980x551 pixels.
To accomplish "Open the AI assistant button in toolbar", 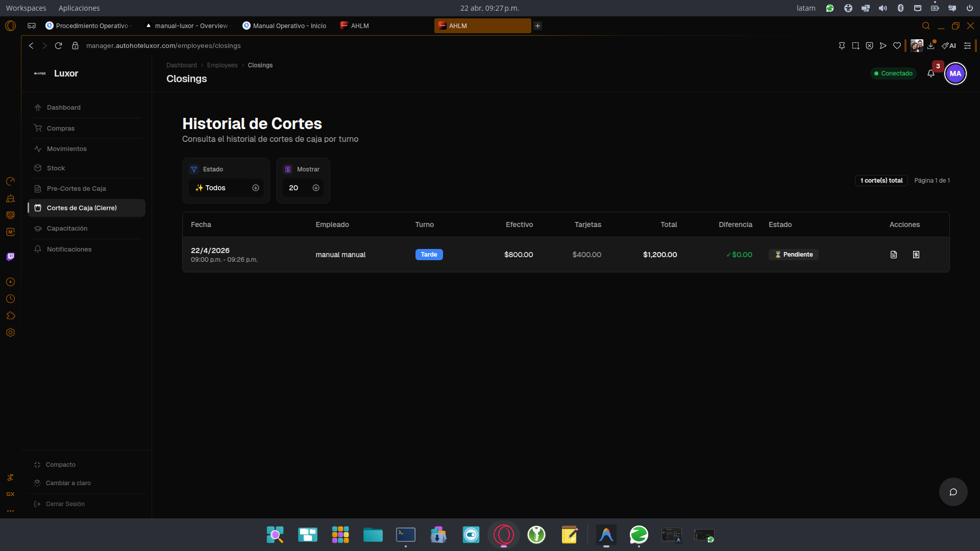I will 949,46.
